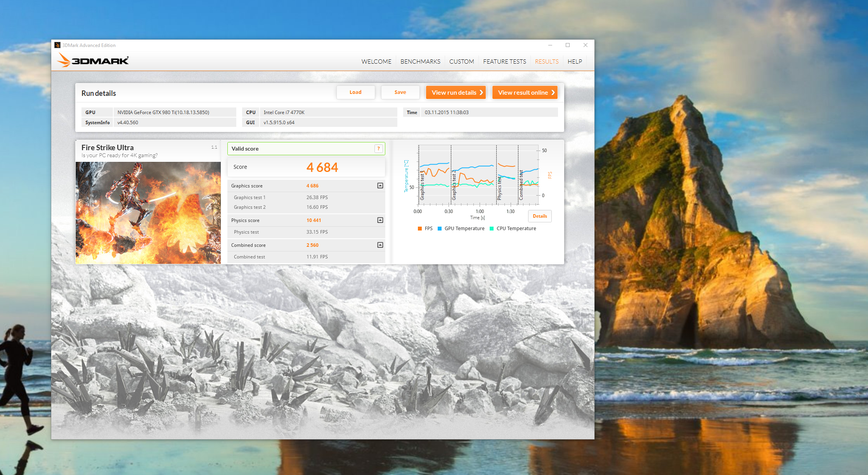Click View result online button
868x475 pixels.
pyautogui.click(x=525, y=92)
